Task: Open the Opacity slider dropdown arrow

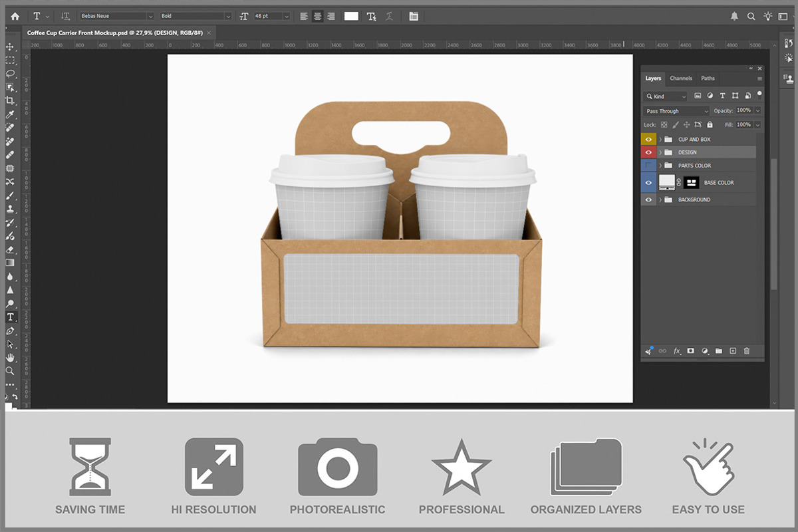Action: point(757,110)
